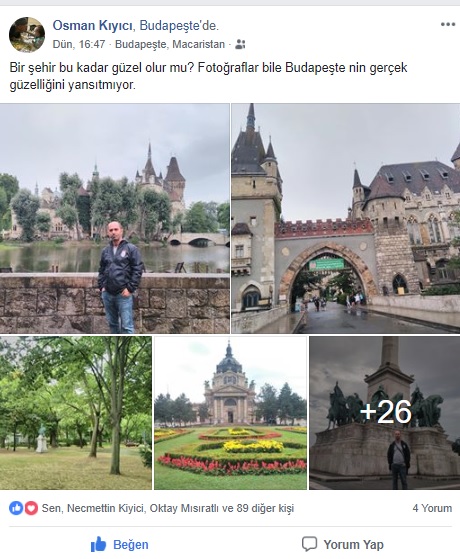Open the post options three-dots menu
The height and width of the screenshot is (559, 460).
(448, 25)
